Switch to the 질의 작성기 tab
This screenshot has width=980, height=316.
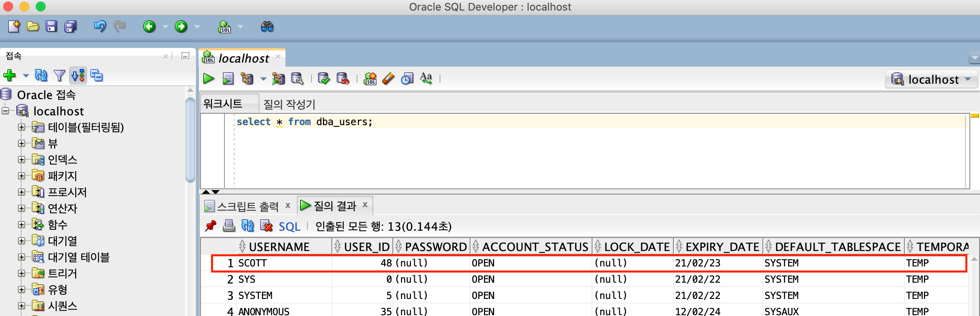click(x=289, y=104)
